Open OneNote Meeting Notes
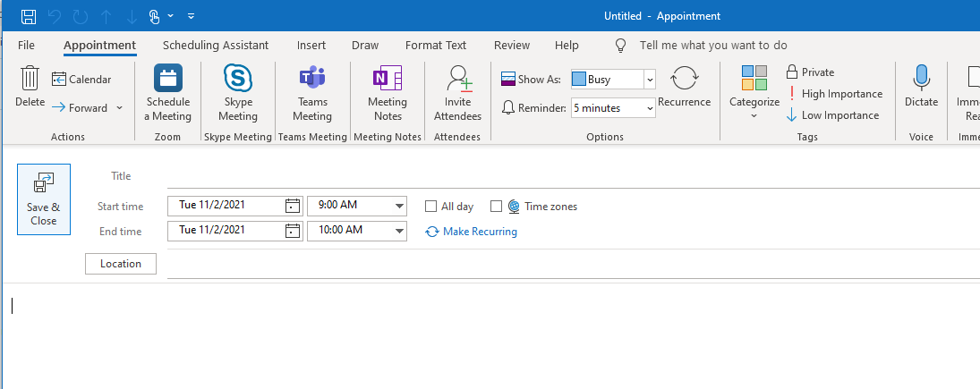Screen dimensions: 980x389 [x=387, y=78]
